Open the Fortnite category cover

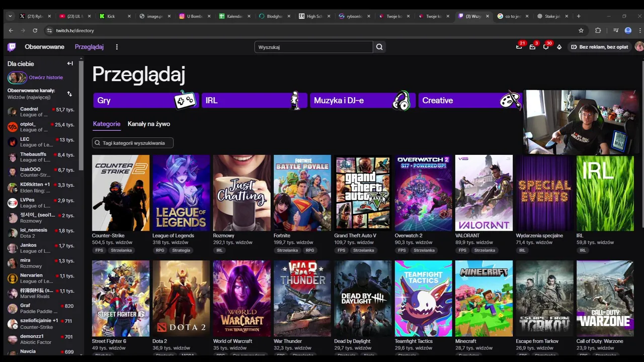(x=302, y=193)
